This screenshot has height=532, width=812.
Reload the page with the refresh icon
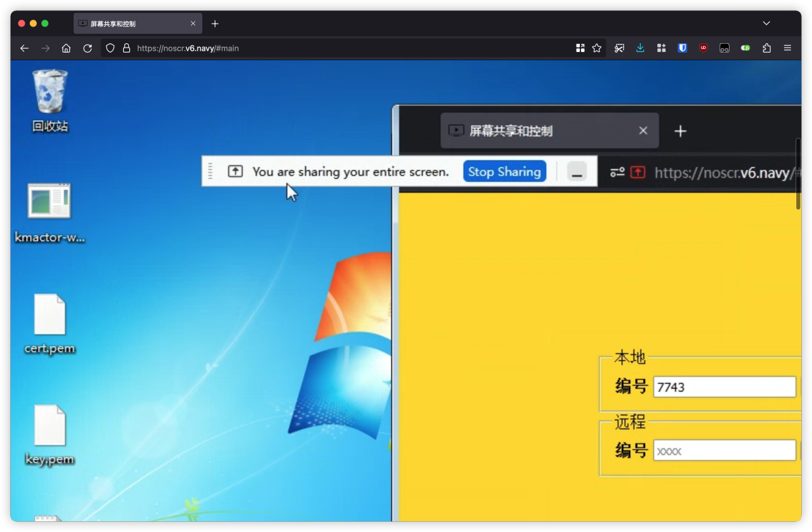(88, 48)
